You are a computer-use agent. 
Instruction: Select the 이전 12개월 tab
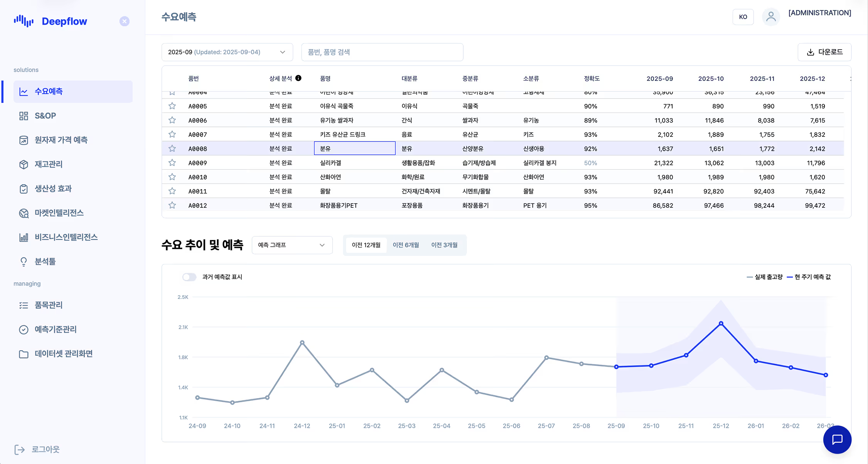pos(366,245)
